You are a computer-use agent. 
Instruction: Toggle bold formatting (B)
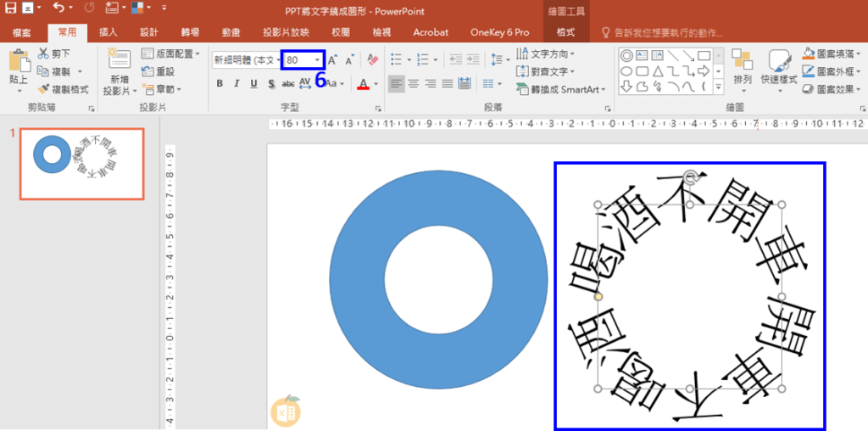(220, 84)
